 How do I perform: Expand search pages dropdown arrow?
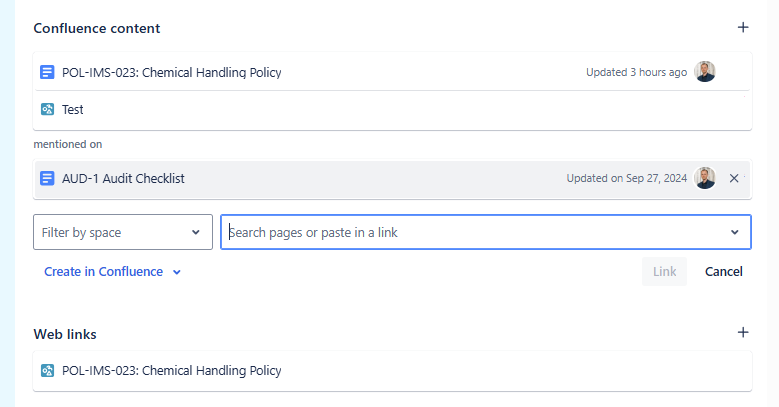pyautogui.click(x=734, y=232)
